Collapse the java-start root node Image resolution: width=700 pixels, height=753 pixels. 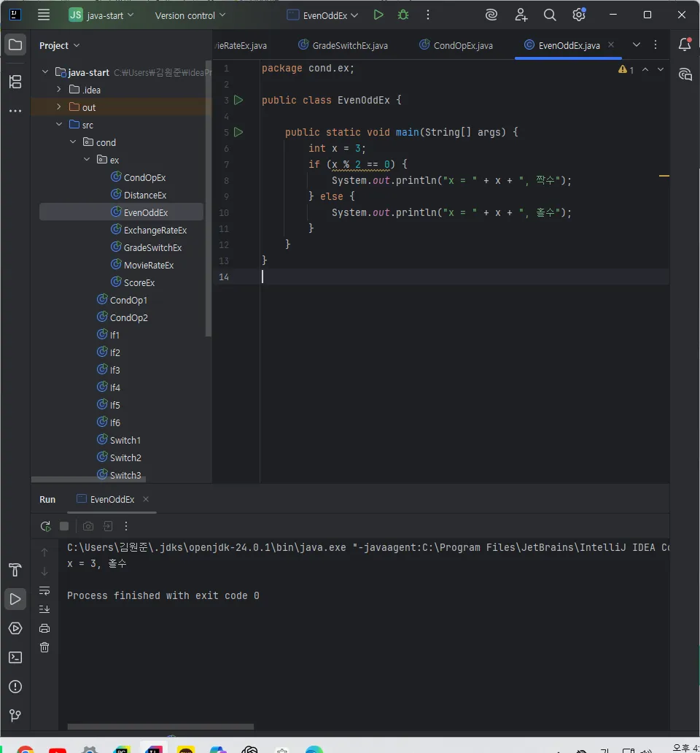point(45,72)
